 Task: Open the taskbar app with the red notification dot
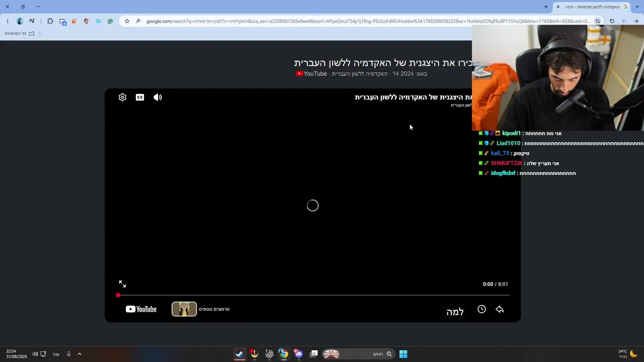[x=254, y=354]
